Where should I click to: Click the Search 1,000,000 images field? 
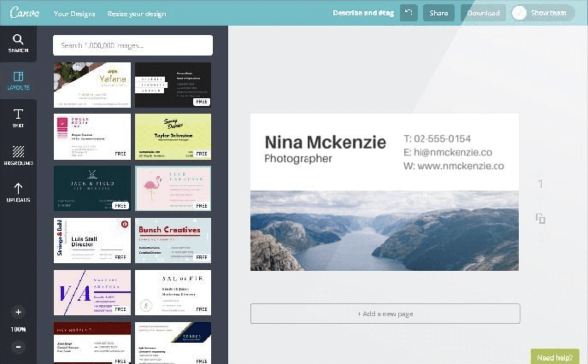tap(133, 45)
